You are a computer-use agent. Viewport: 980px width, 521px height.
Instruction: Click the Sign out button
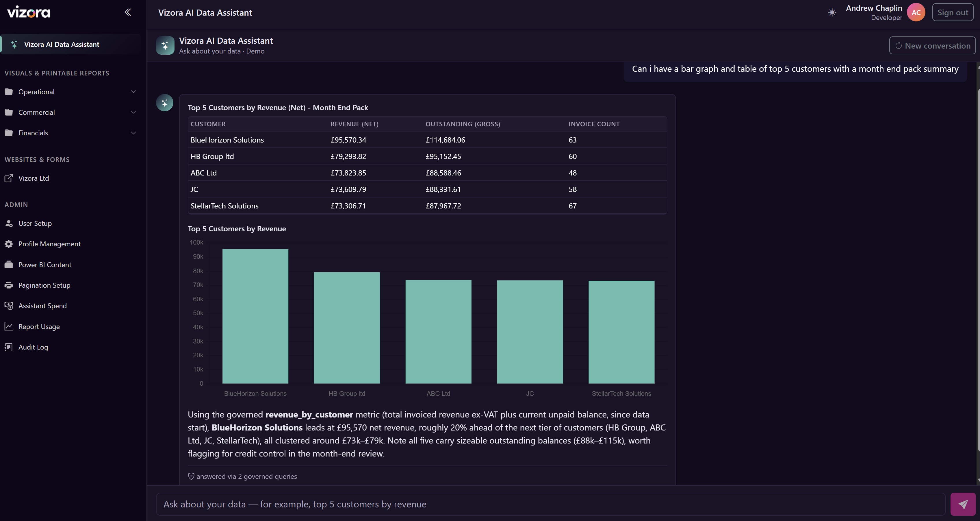(952, 12)
